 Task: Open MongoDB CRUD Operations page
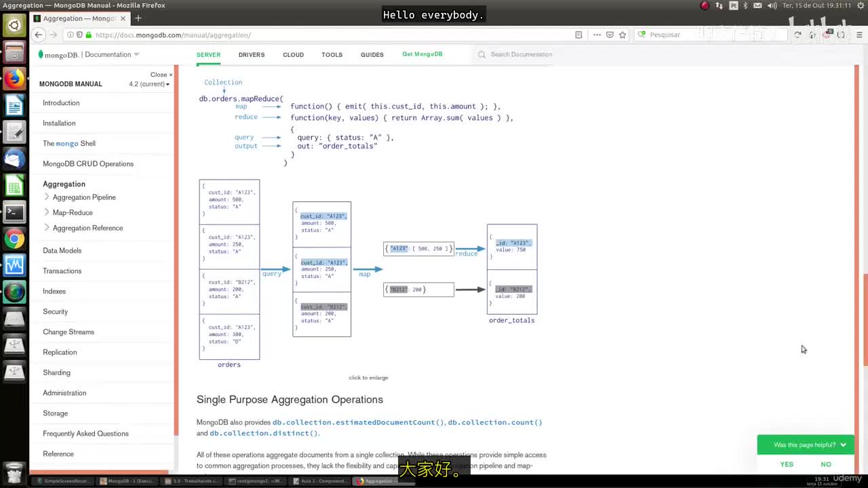pyautogui.click(x=88, y=164)
